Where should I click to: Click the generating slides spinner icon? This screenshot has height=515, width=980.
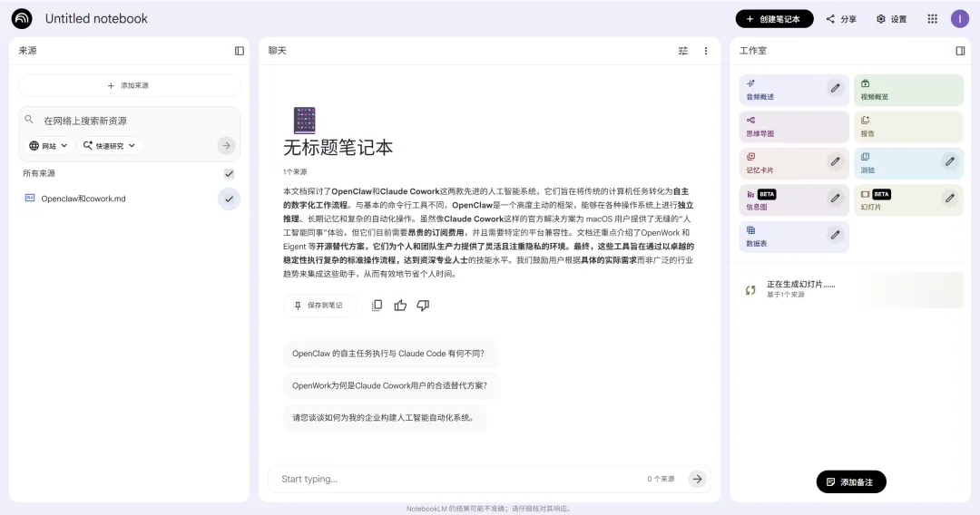point(750,289)
